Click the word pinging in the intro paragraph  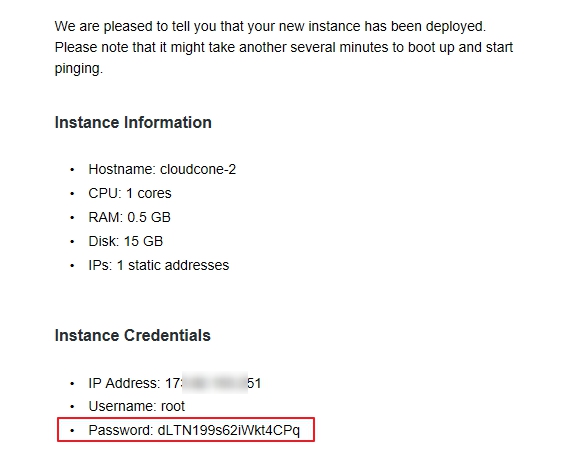[x=79, y=69]
